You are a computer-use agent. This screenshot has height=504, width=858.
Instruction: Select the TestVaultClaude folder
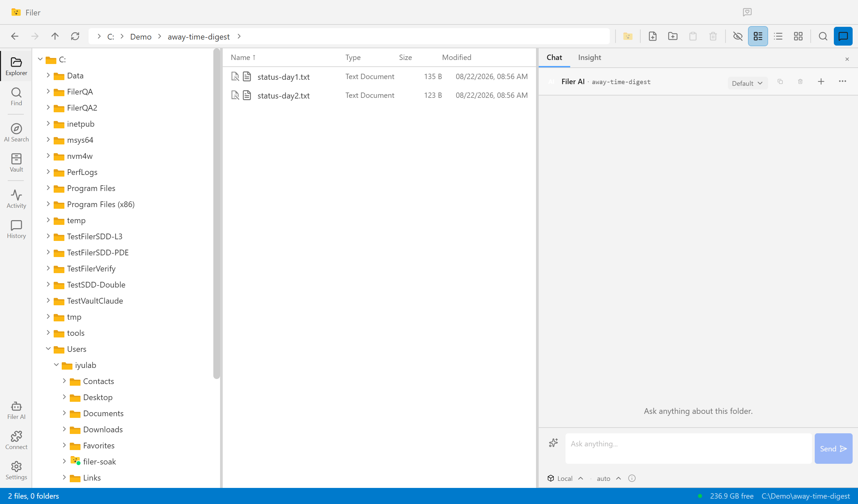coord(95,301)
